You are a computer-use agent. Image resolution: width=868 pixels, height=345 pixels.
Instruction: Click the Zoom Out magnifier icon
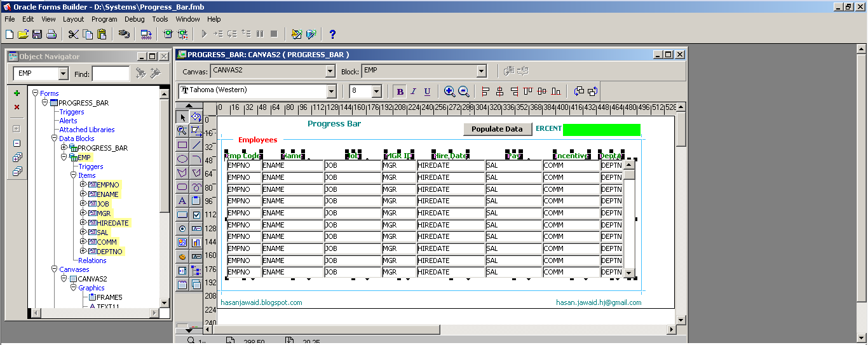pyautogui.click(x=464, y=91)
